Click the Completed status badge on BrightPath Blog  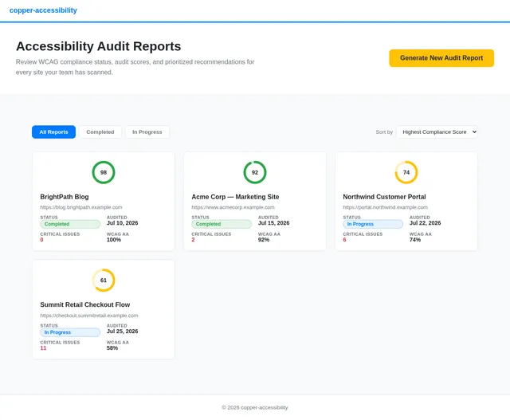[x=70, y=224]
